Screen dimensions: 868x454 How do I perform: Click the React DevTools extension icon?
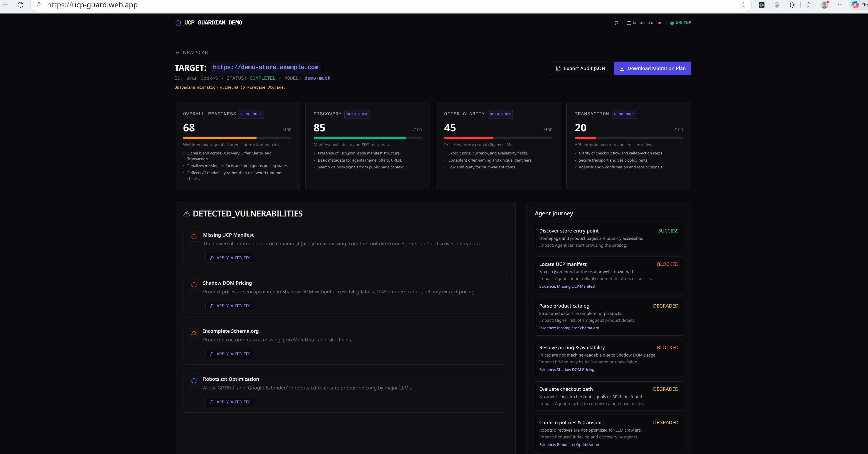pos(762,5)
